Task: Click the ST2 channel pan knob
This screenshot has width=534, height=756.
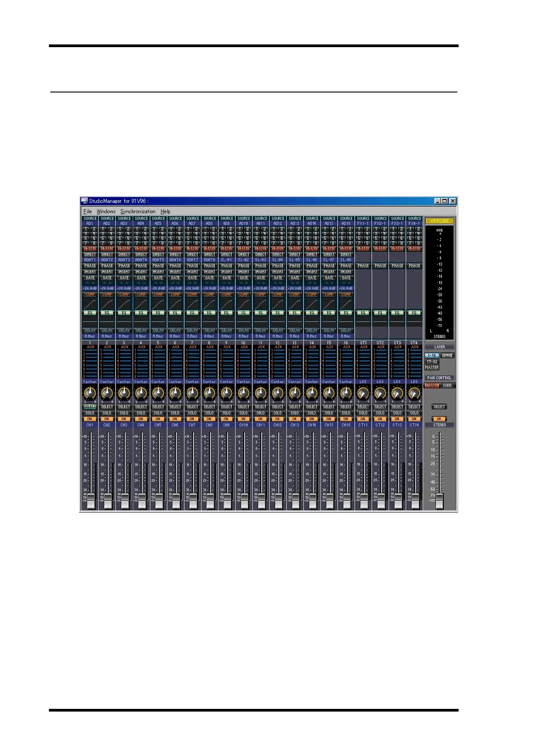Action: click(x=380, y=393)
